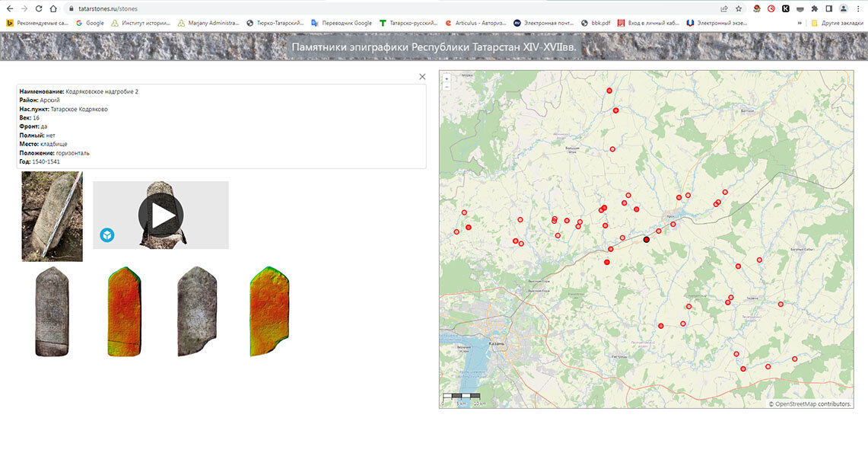Open the 'Marjany Administra...' bookmark
Image resolution: width=868 pixels, height=453 pixels.
(x=208, y=24)
